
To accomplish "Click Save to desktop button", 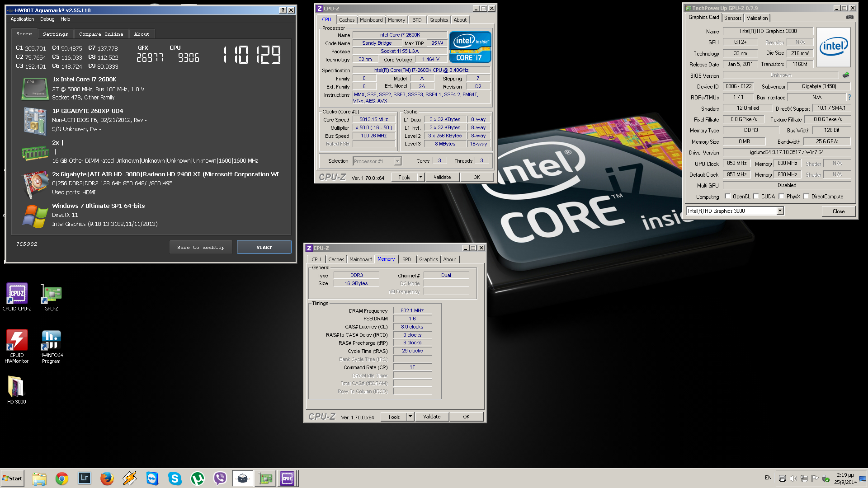I will (x=201, y=247).
